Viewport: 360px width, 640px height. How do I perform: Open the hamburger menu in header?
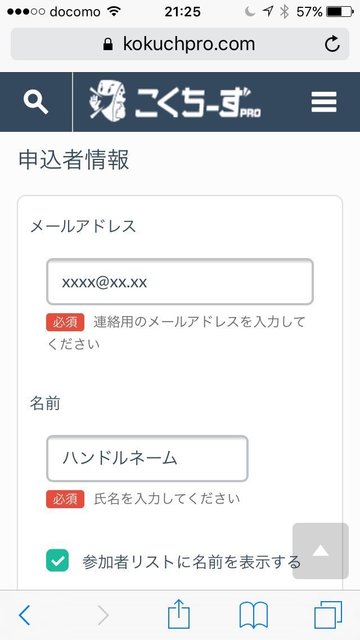click(x=324, y=102)
